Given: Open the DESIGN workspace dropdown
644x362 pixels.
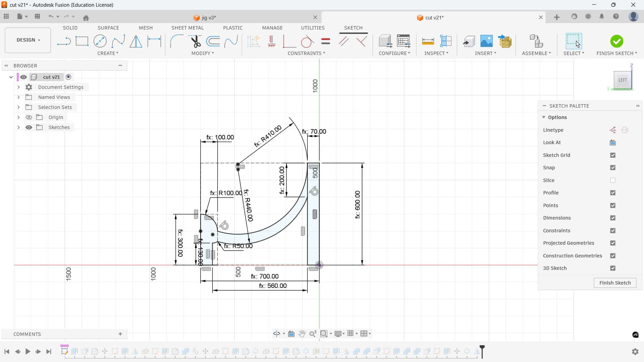Looking at the screenshot, I should coord(28,40).
